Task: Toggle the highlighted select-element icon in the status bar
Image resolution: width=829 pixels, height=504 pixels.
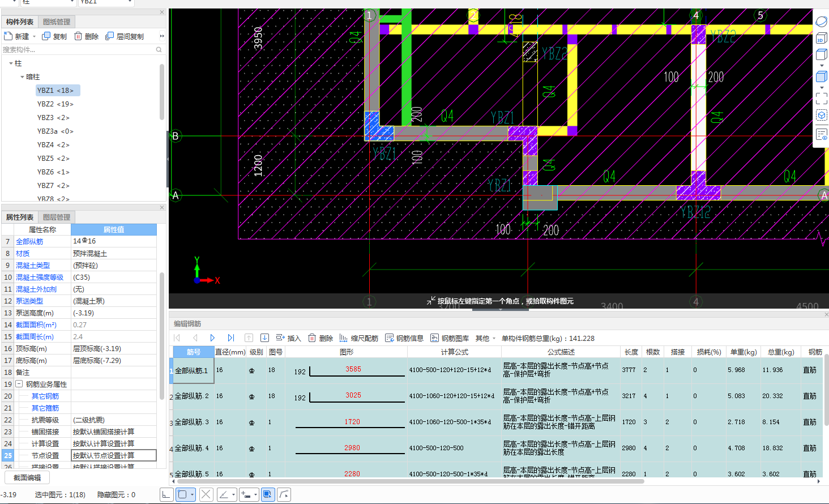Action: coord(268,494)
